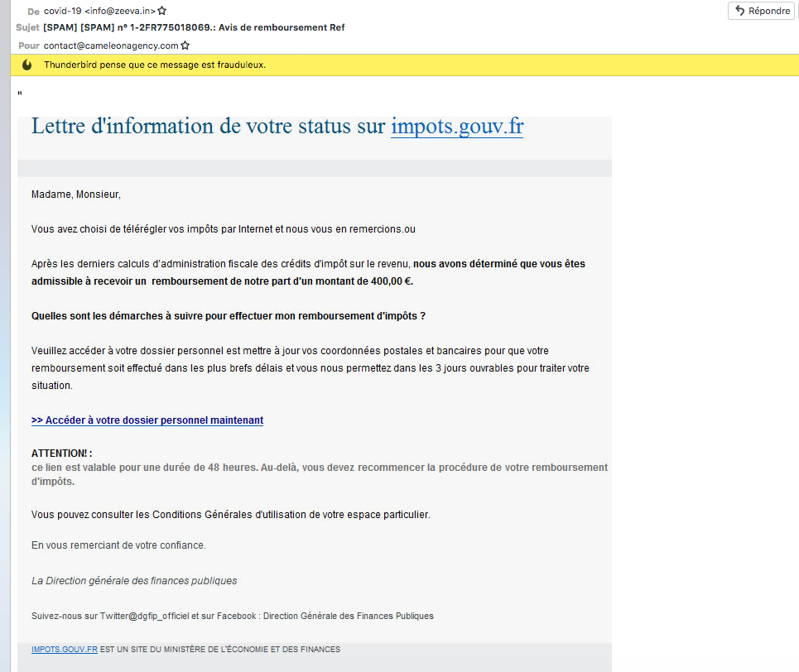Click 'La Direction générale des finances publiques' signature
Screen dimensions: 799x672
pyautogui.click(x=134, y=581)
